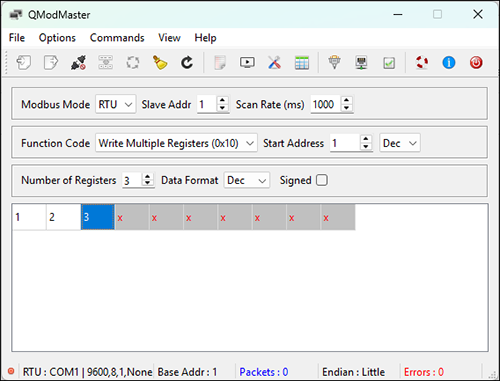Click the "Packets : 0" status text

tap(264, 372)
